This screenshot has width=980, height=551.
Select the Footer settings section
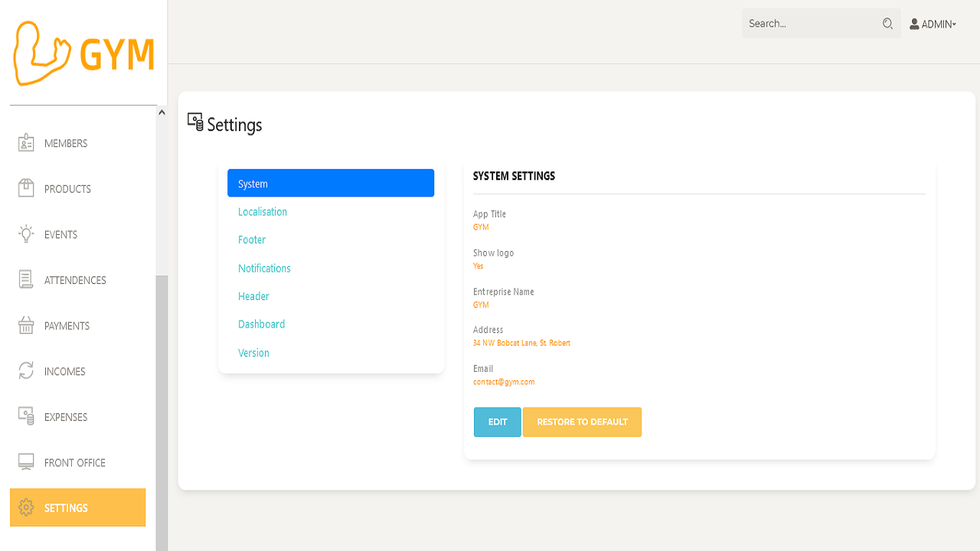(x=252, y=240)
